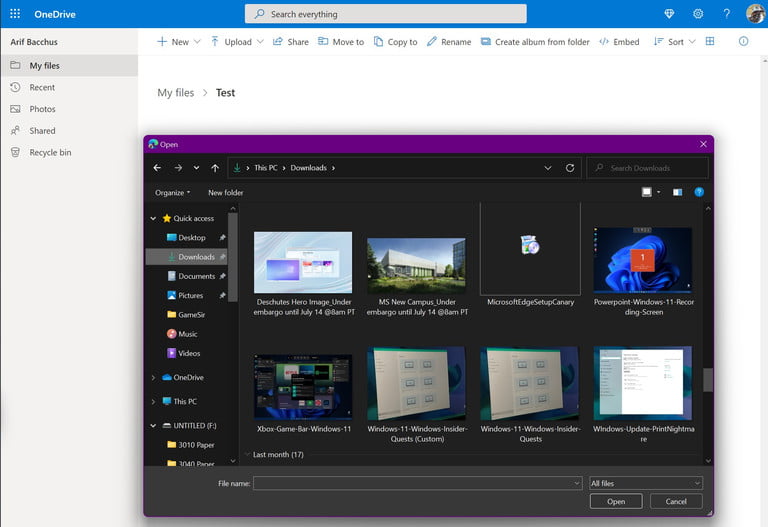Expand the This PC tree node
The height and width of the screenshot is (527, 768).
(153, 402)
